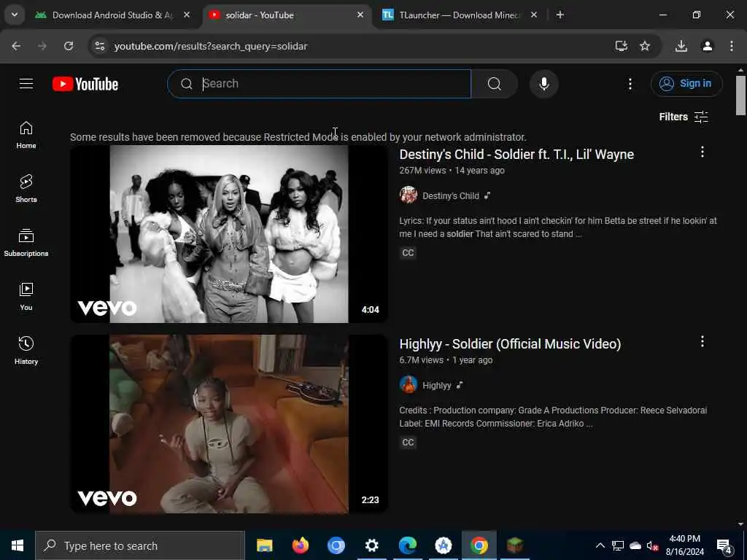Expand the tab search dropdown arrow
This screenshot has height=560, width=747.
[15, 15]
